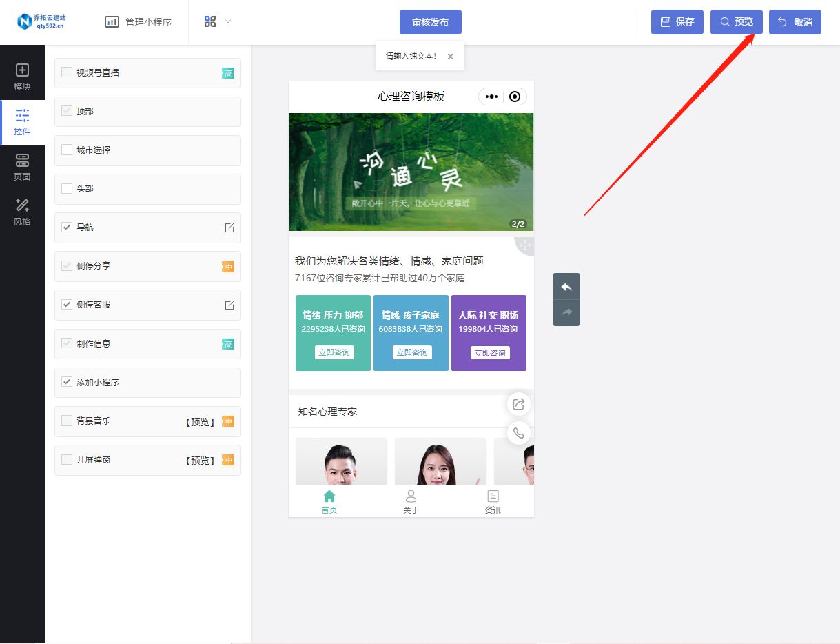Switch to the 关于 bottom tab
This screenshot has width=840, height=644.
(x=411, y=502)
